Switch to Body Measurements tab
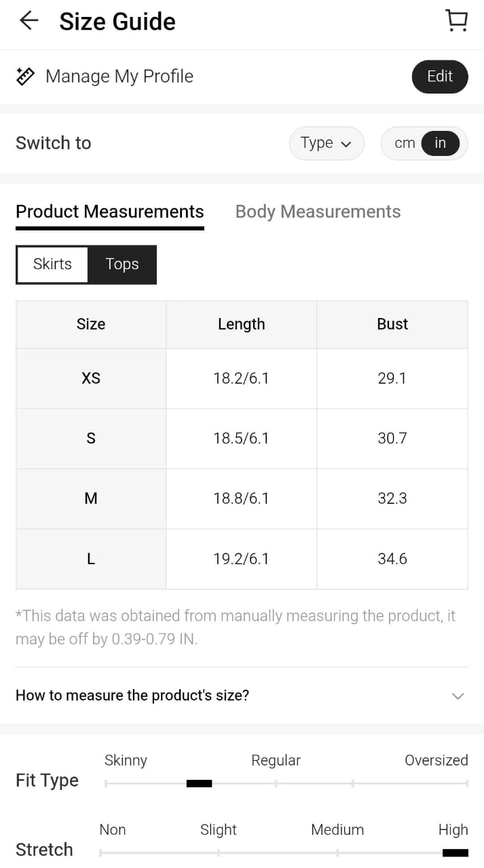Image resolution: width=484 pixels, height=868 pixels. coord(318,212)
